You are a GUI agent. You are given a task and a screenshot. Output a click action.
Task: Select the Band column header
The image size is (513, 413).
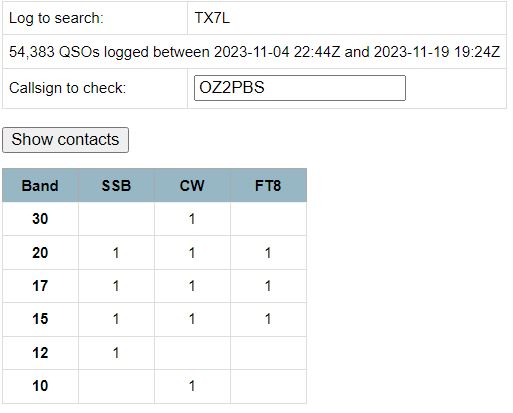(x=40, y=186)
